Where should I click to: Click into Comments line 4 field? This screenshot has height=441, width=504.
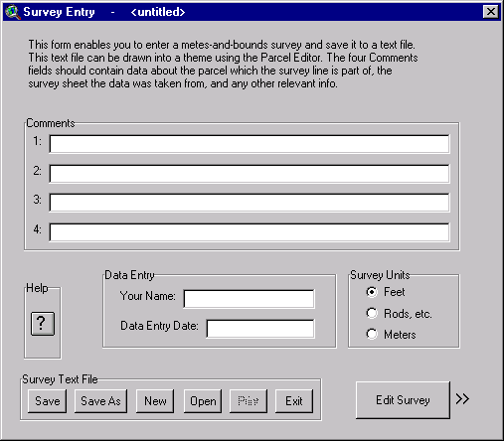click(x=250, y=232)
